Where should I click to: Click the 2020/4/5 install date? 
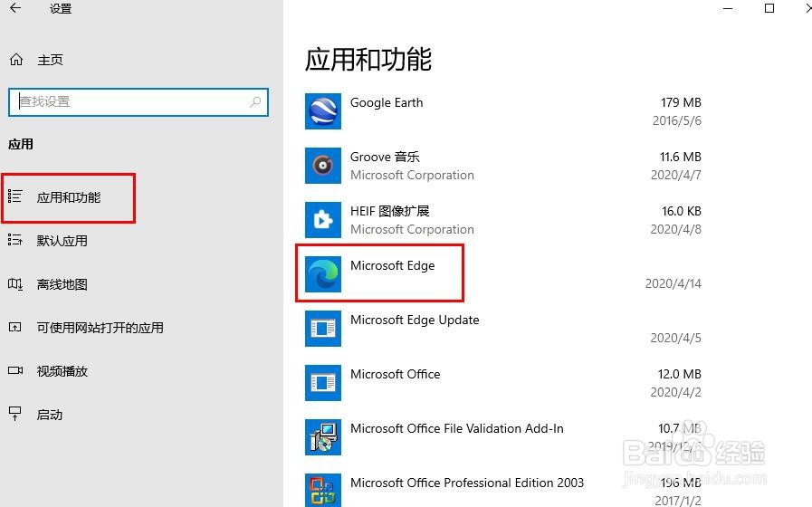tap(676, 339)
